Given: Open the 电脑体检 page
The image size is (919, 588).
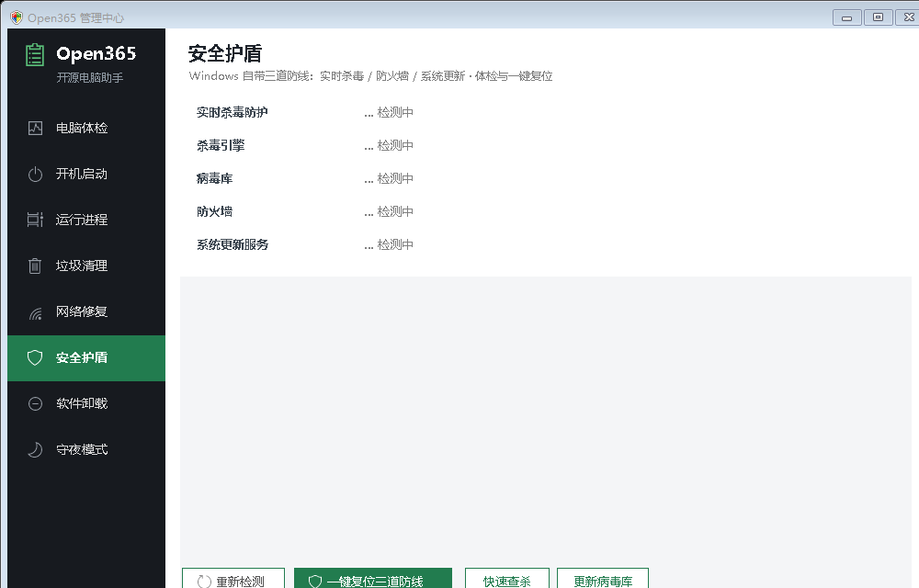Looking at the screenshot, I should click(x=86, y=128).
